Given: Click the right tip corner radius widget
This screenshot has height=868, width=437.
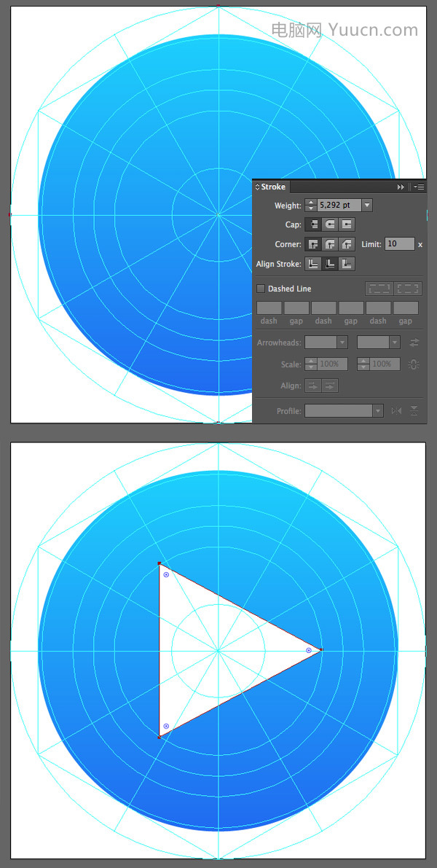Looking at the screenshot, I should point(309,650).
